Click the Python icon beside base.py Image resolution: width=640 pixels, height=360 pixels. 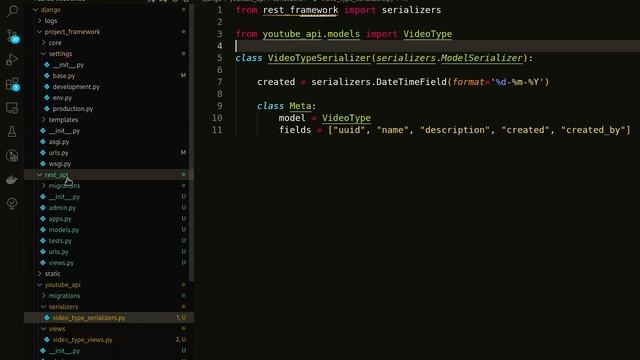47,76
